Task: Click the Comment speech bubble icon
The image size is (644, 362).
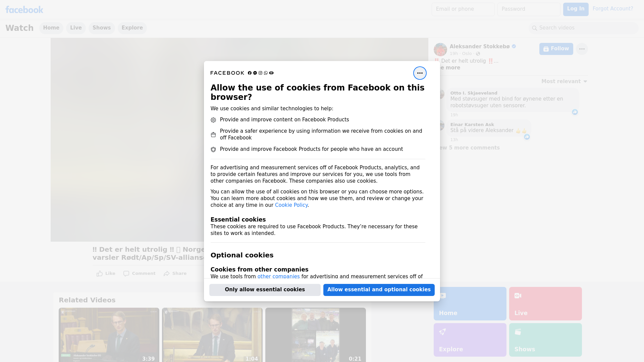Action: pos(126,274)
